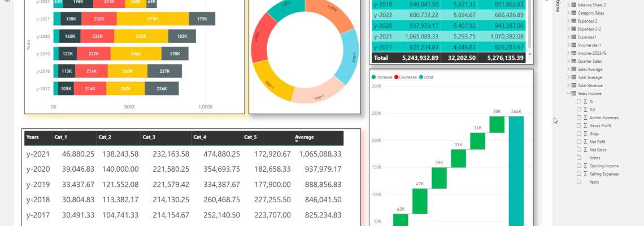
Task: Select the Increase legend item
Action: pos(382,77)
